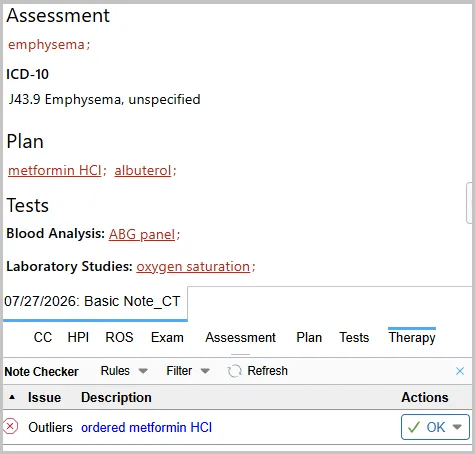Select the emphysema assessment term
475x454 pixels.
[46, 45]
